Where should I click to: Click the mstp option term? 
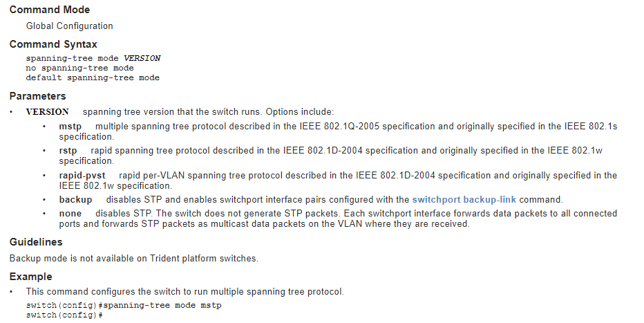tap(70, 127)
